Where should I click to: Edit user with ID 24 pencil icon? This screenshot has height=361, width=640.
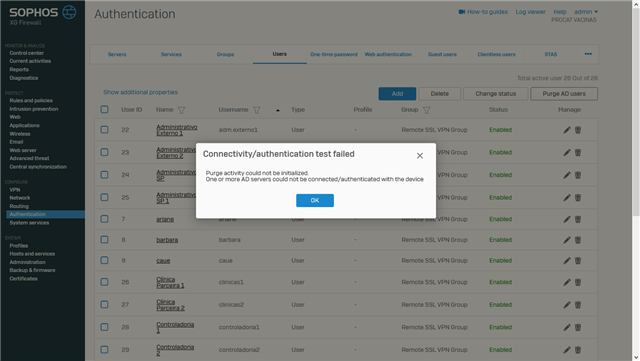point(567,175)
